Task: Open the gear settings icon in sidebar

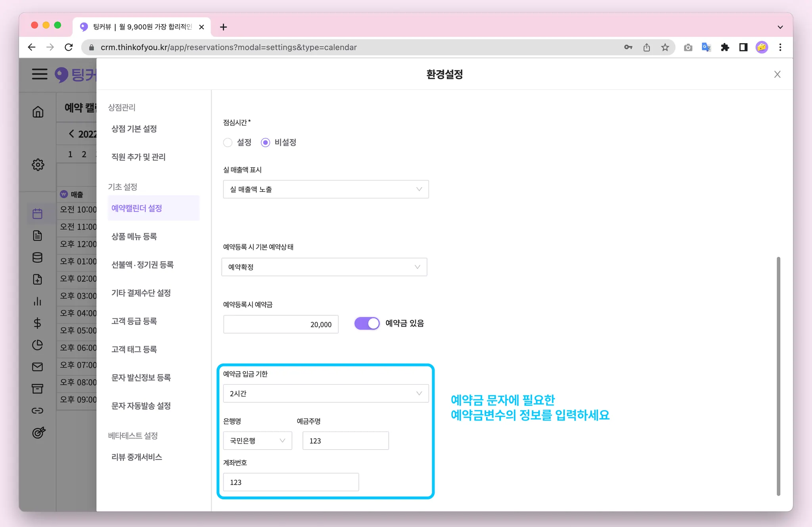Action: pos(38,165)
